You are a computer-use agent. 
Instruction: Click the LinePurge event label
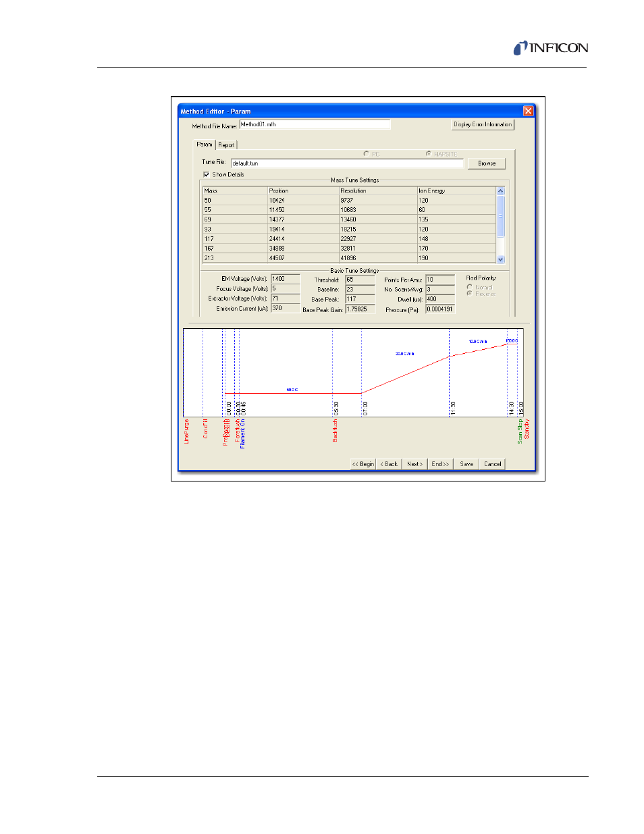tap(187, 432)
